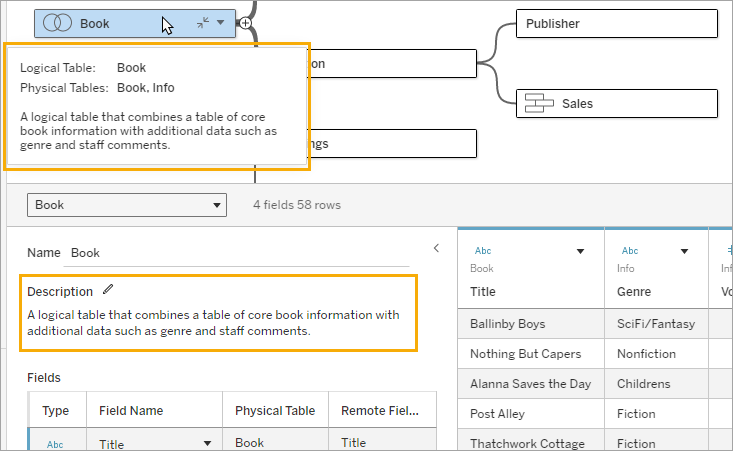Click the Venn diagram icon on Book table
Viewport: 733px width, 451px height.
[x=57, y=23]
